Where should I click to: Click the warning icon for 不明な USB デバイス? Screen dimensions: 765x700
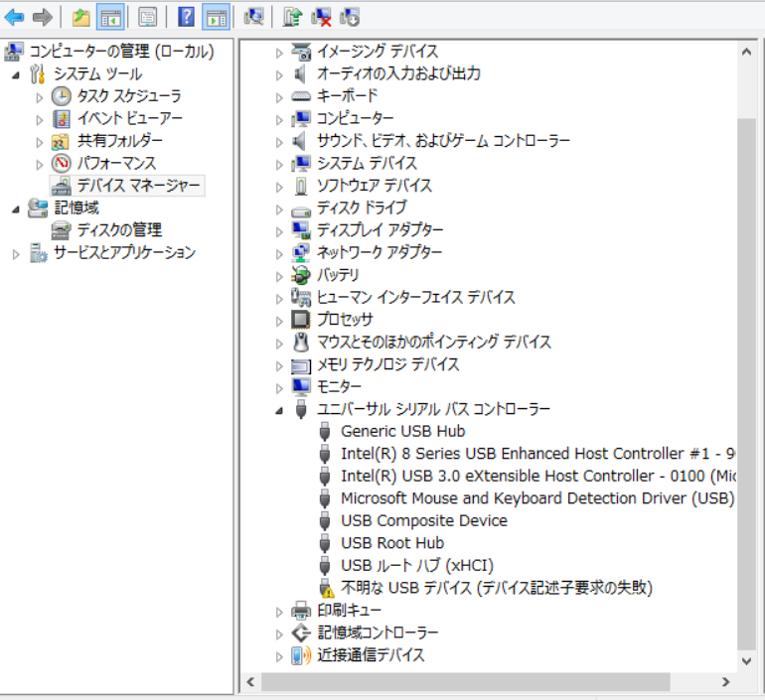tap(327, 589)
